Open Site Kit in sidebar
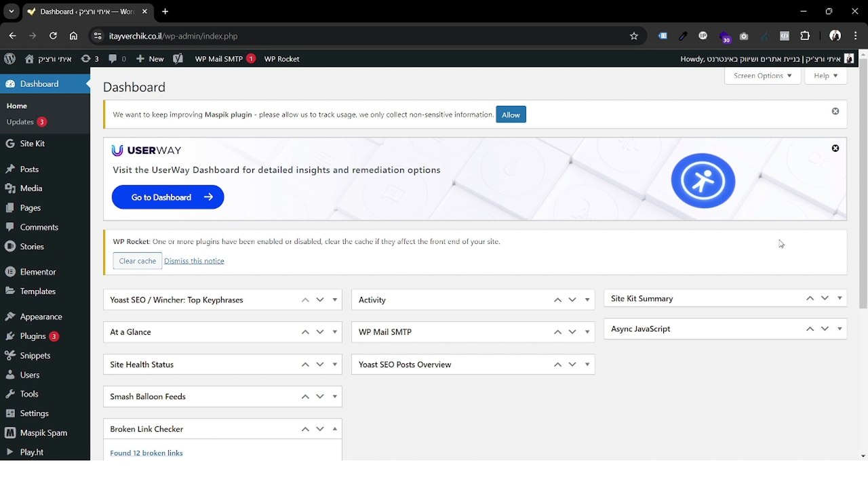The height and width of the screenshot is (488, 868). pos(45,144)
